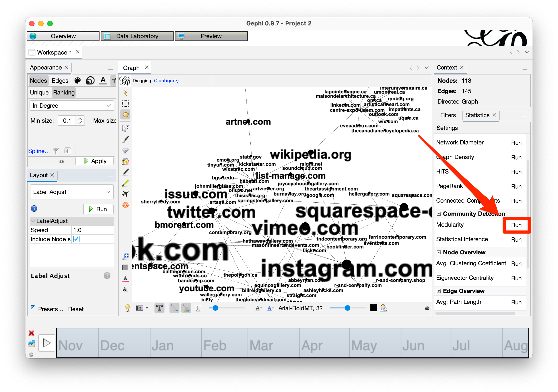The width and height of the screenshot is (558, 392).
Task: Click the Reset colors gray square icon
Action: [125, 267]
